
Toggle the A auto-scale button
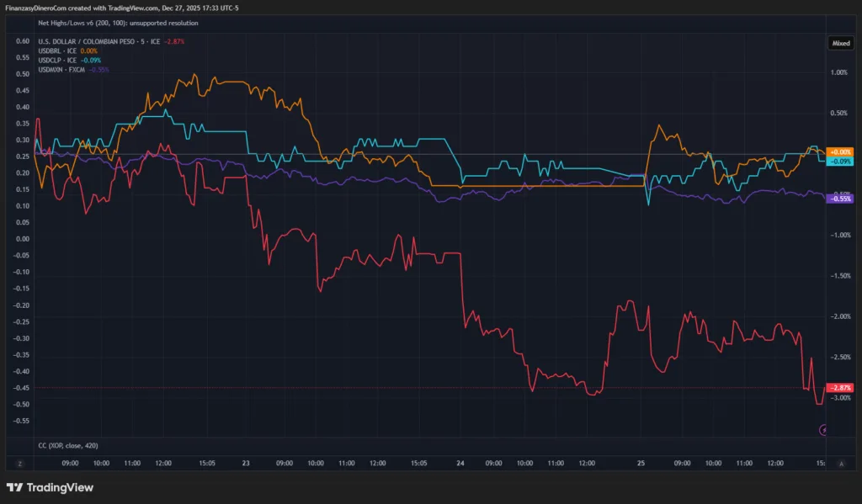coord(840,463)
